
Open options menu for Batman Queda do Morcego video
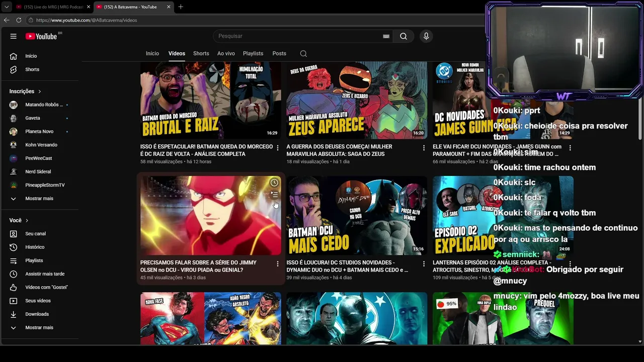coord(278,148)
